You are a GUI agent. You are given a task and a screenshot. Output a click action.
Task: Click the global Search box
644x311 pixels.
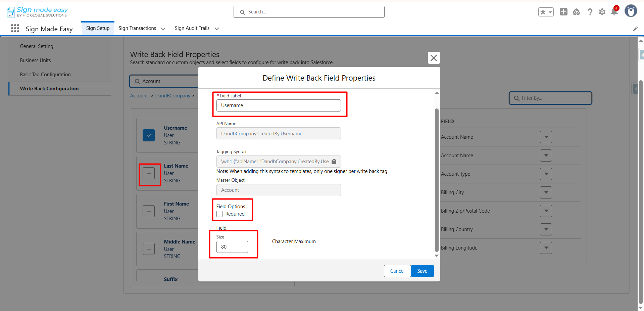309,12
